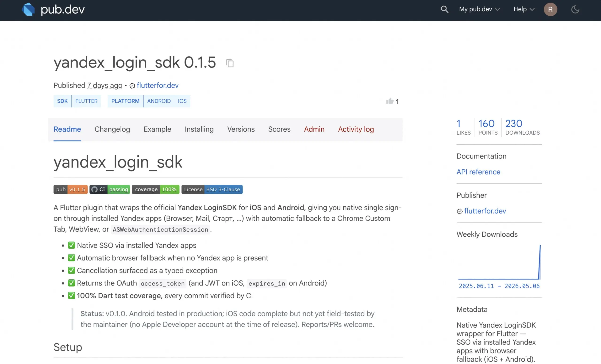Click the 'Published 7 days ago' timestamp
The image size is (601, 364).
point(88,85)
